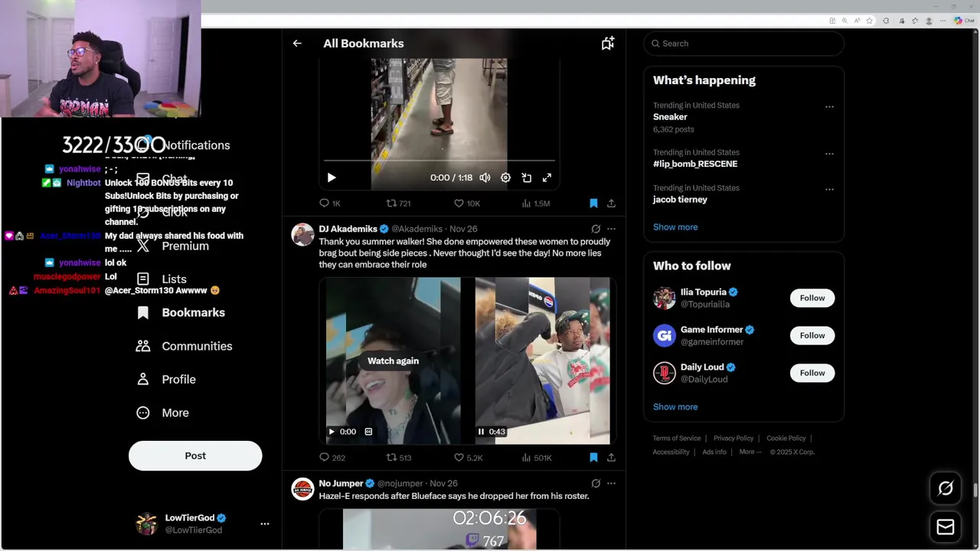This screenshot has height=551, width=980.
Task: Open more options for Sneaker trend
Action: click(x=829, y=106)
